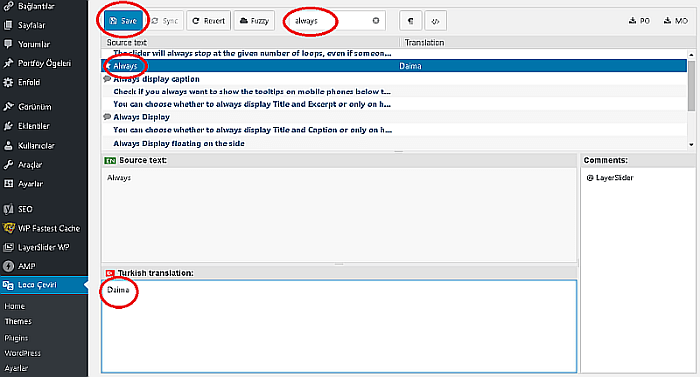The height and width of the screenshot is (377, 700).
Task: Select the display Title and Caption row
Action: pos(394,130)
